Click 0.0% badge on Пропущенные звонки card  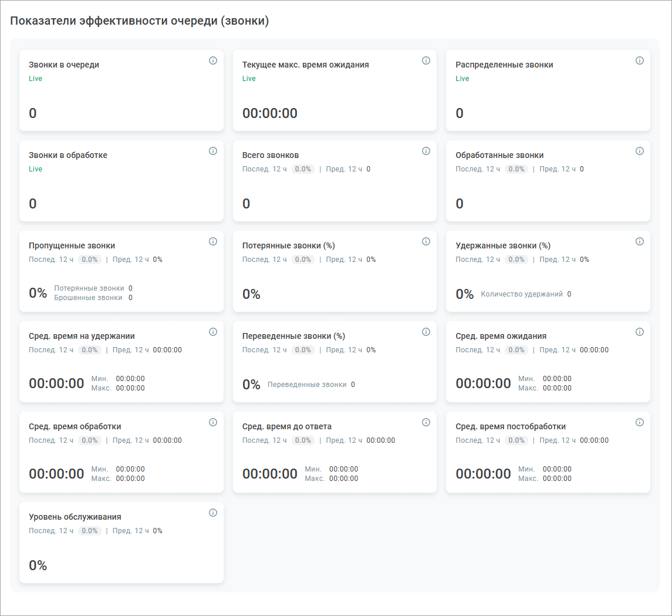pyautogui.click(x=90, y=260)
